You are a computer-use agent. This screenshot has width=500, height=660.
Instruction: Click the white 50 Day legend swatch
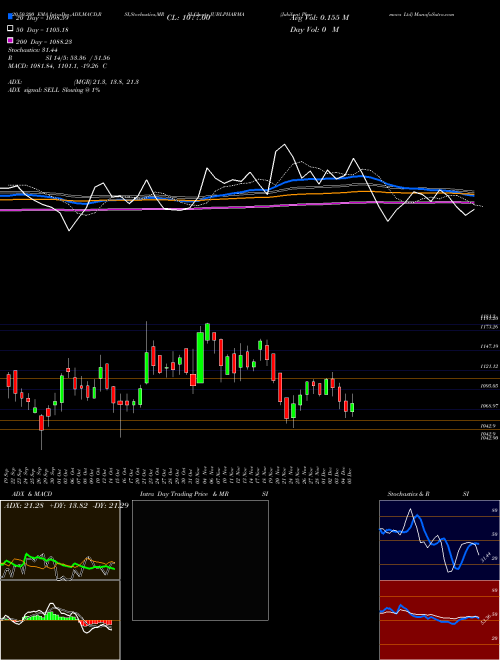pyautogui.click(x=11, y=29)
